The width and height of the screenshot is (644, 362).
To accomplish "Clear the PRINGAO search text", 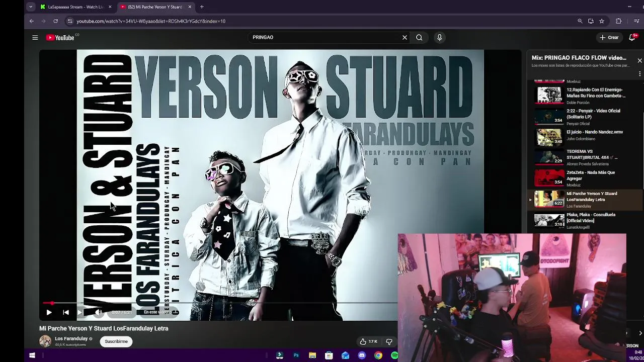I will point(405,37).
